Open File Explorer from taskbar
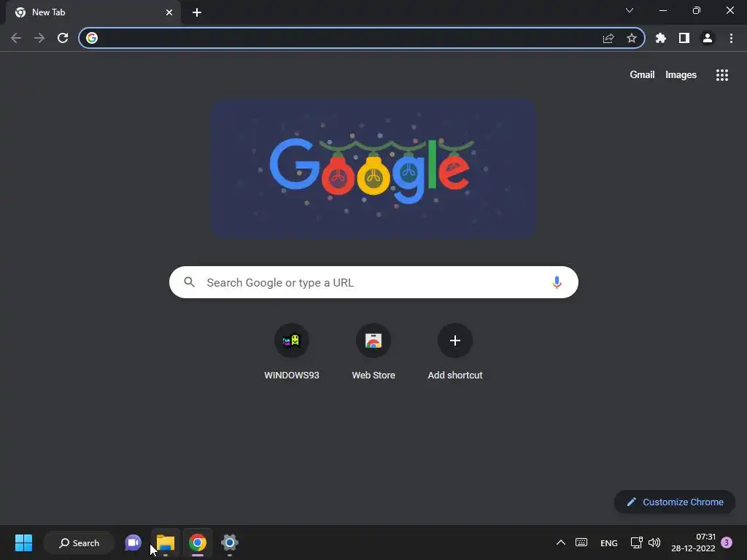747x560 pixels. pyautogui.click(x=166, y=542)
